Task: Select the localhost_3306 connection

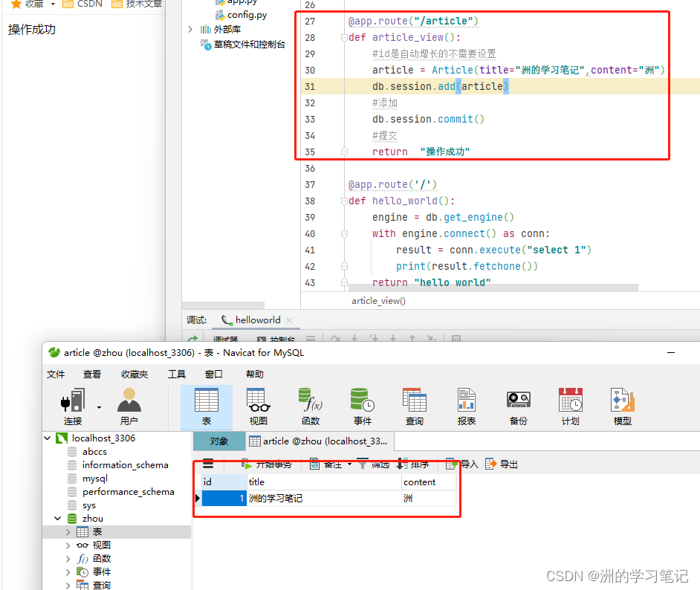Action: pos(103,438)
